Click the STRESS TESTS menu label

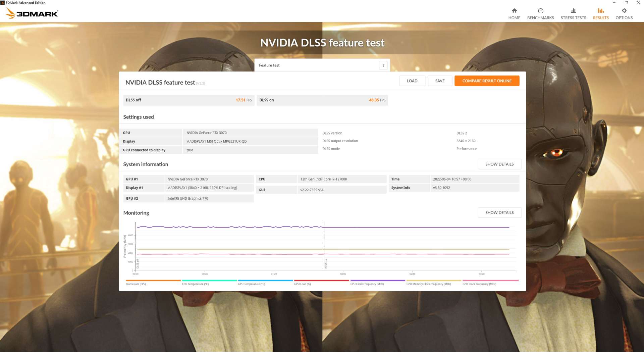(573, 18)
